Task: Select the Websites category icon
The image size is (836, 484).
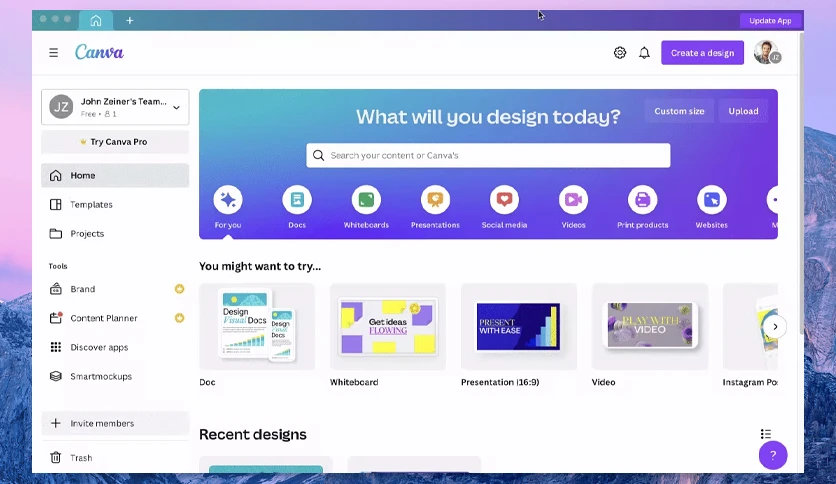Action: pos(712,200)
